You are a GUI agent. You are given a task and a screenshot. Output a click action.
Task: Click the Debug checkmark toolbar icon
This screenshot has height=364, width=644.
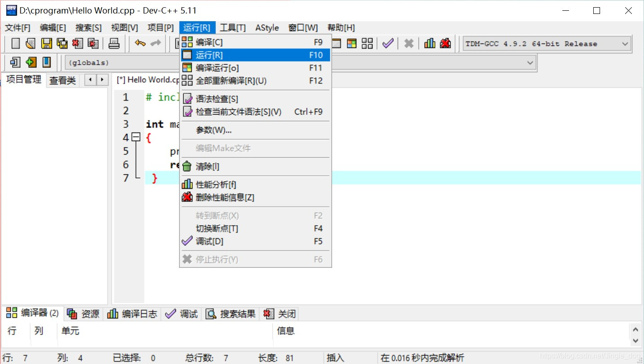click(x=388, y=44)
